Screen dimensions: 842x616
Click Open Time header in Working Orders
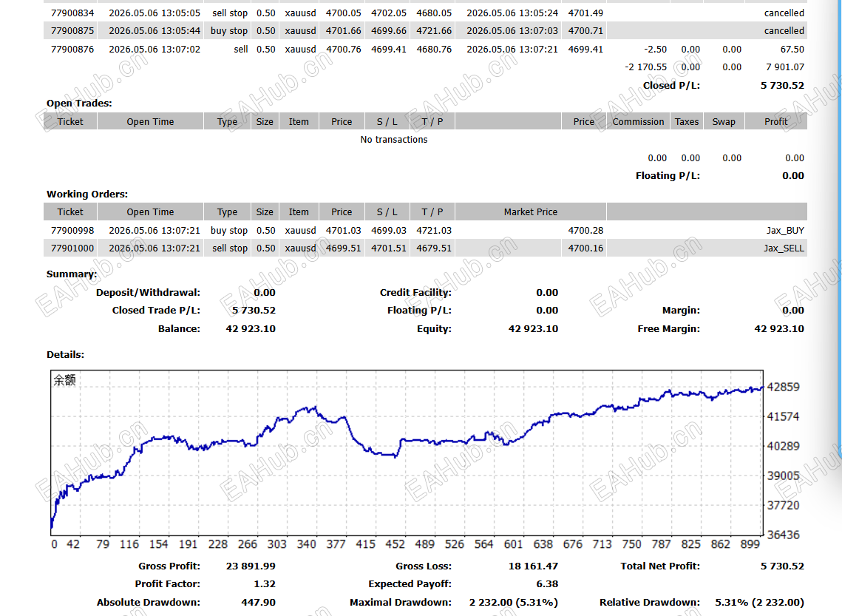click(x=150, y=212)
